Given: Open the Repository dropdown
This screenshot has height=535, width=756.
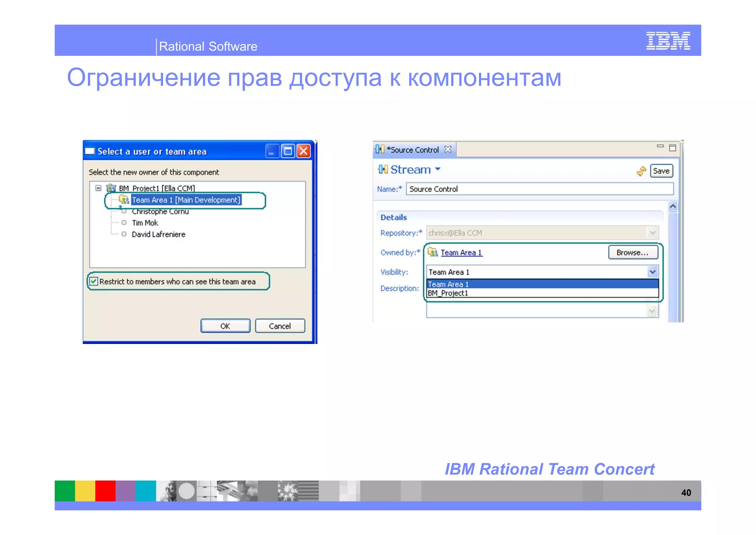Looking at the screenshot, I should point(652,233).
